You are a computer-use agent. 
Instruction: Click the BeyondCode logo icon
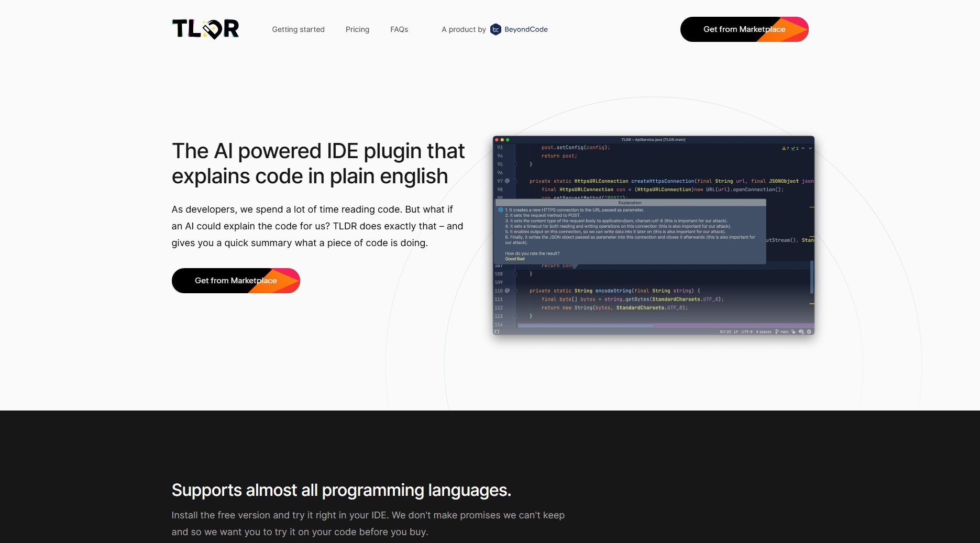click(x=494, y=29)
